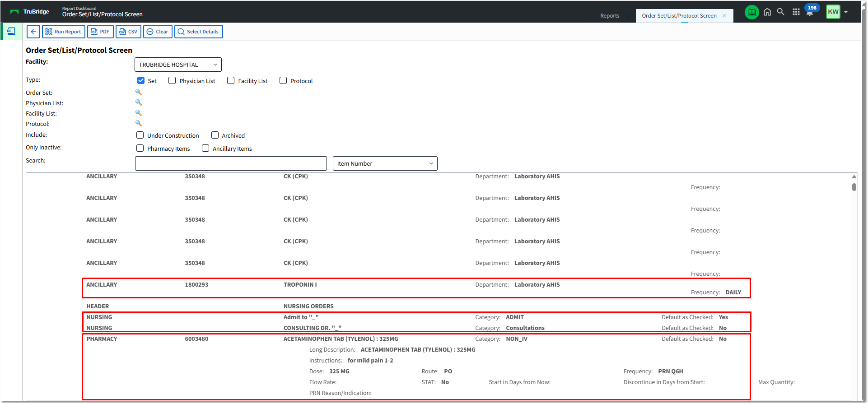Open the Item Number dropdown
The height and width of the screenshot is (404, 868).
(x=385, y=163)
